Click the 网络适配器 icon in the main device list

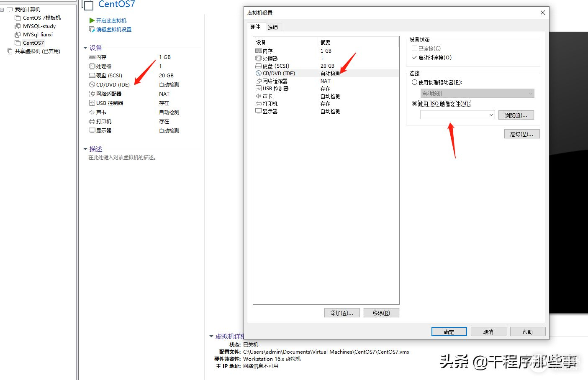92,94
